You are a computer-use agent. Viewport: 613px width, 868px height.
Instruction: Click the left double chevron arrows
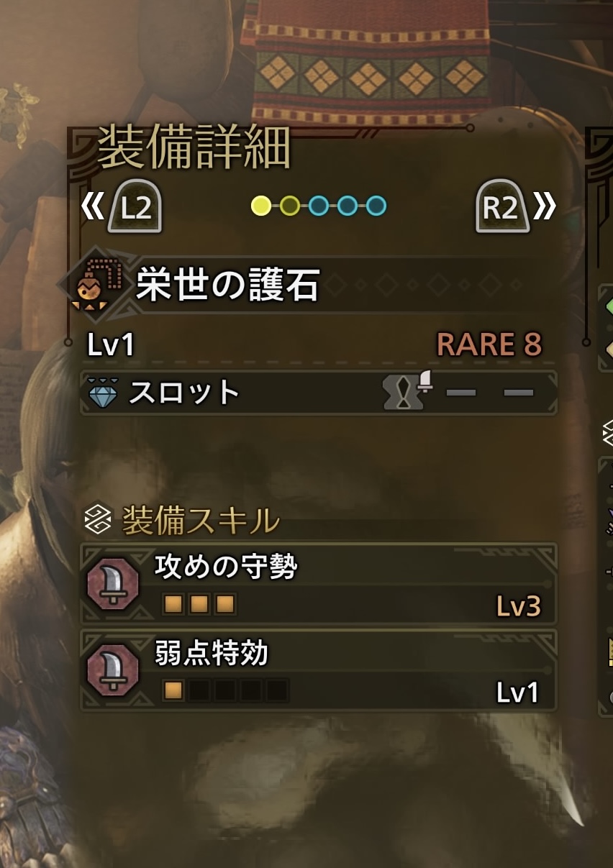(x=93, y=207)
